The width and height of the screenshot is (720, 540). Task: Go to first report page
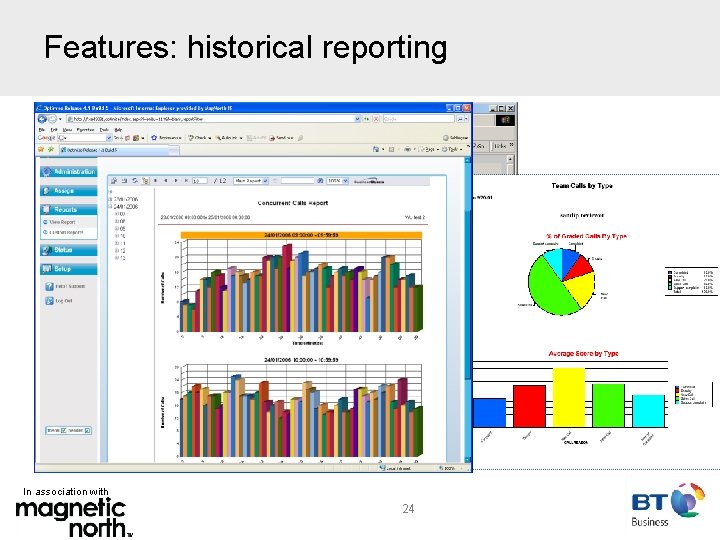tap(156, 181)
